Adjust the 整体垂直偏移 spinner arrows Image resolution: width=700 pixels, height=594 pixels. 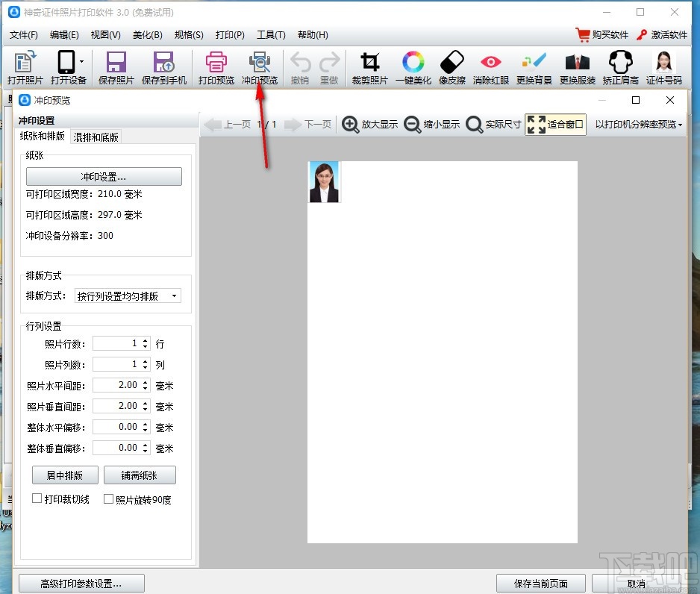145,448
